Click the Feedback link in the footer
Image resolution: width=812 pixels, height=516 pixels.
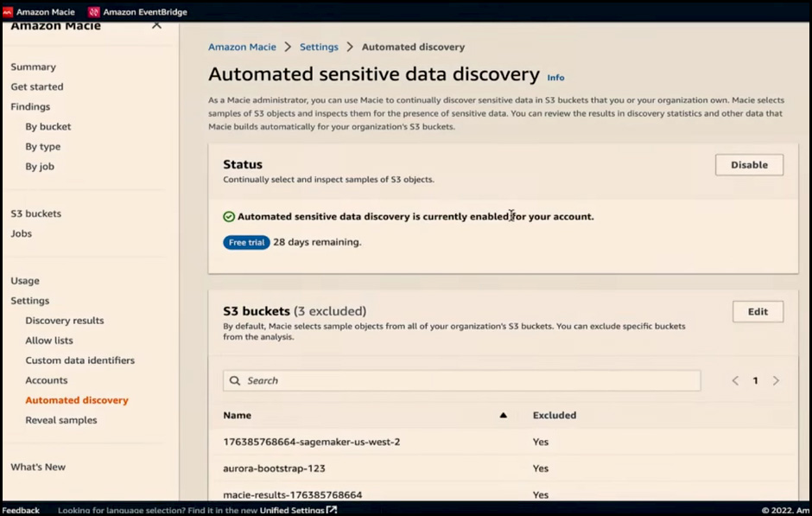(x=21, y=510)
